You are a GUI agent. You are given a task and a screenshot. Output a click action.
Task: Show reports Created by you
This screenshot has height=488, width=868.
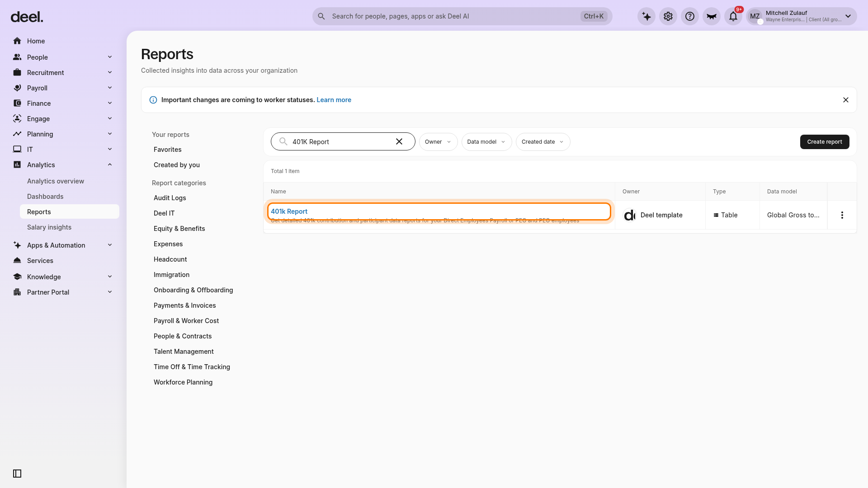(x=177, y=165)
